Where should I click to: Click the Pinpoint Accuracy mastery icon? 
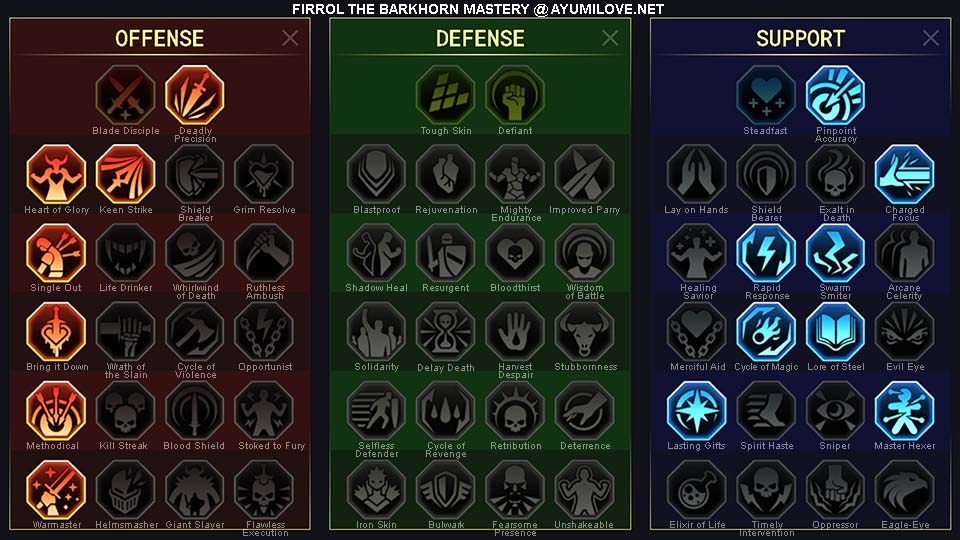835,96
